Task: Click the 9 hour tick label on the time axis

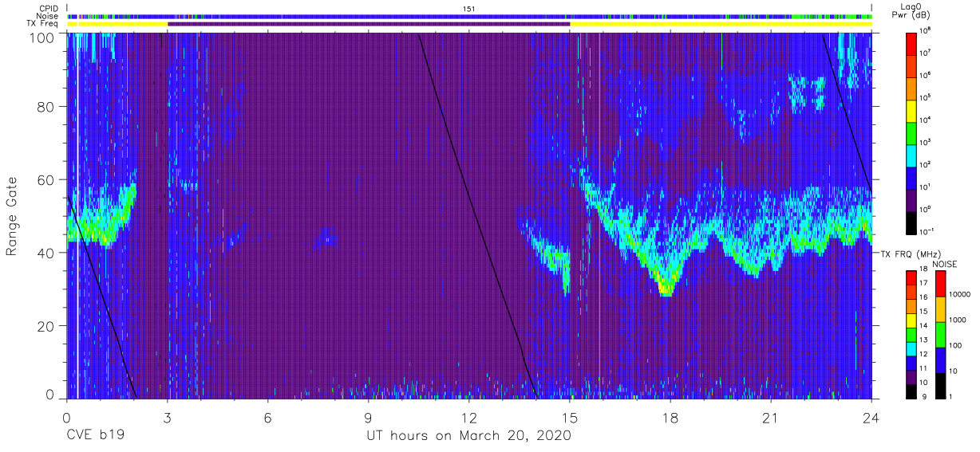Action: point(368,417)
